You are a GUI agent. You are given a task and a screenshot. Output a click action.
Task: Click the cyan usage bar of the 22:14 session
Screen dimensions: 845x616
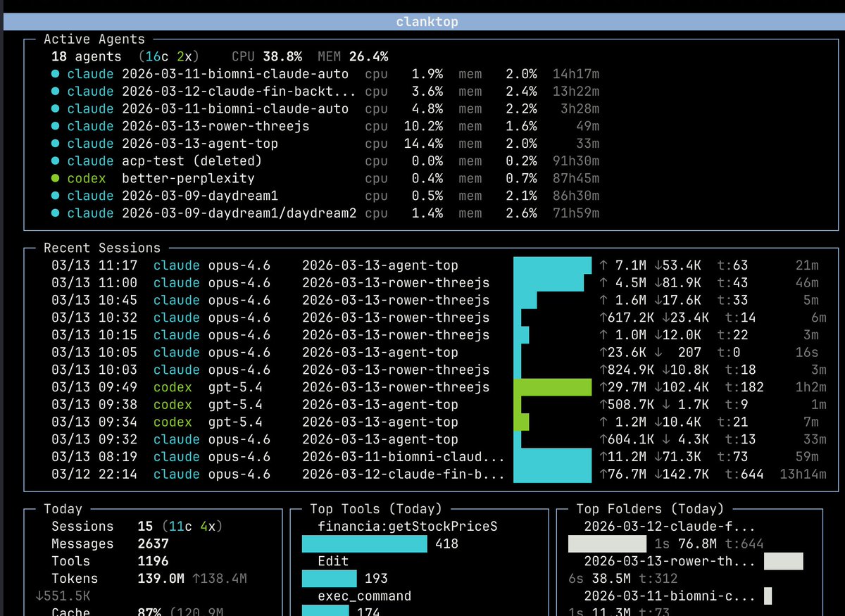tap(552, 474)
